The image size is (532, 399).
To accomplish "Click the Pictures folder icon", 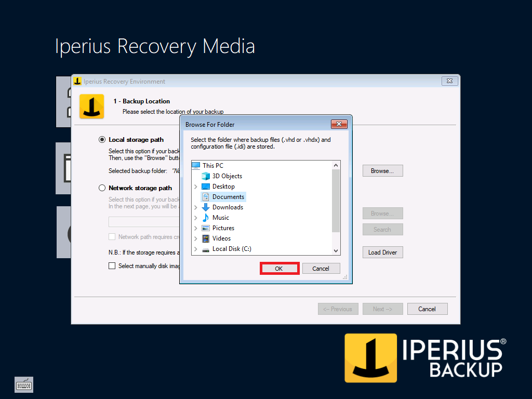I will pyautogui.click(x=206, y=228).
